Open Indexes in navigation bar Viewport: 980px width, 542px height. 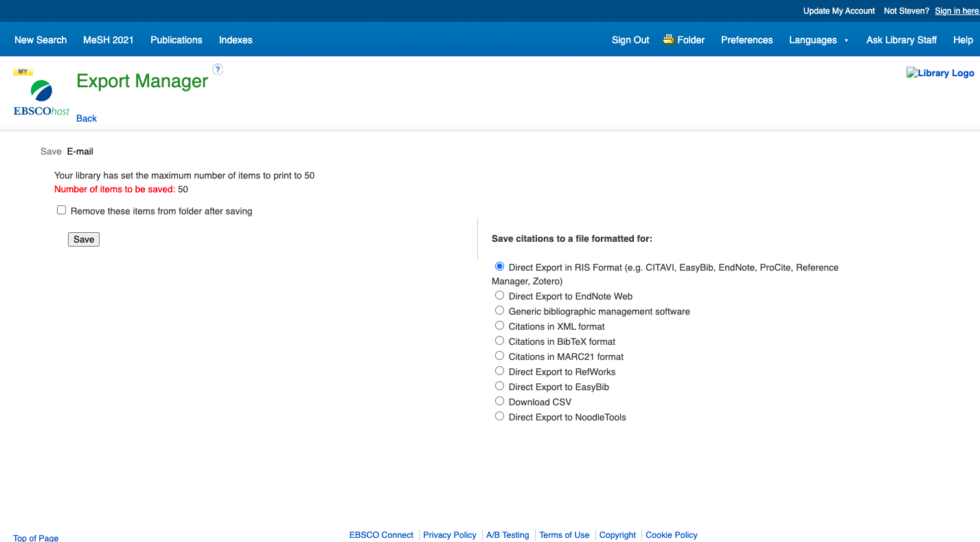click(x=236, y=40)
